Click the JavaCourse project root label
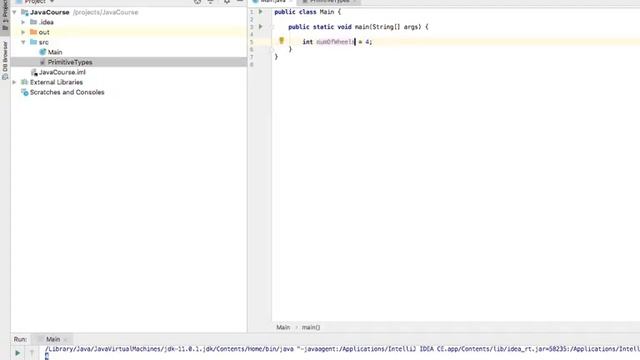 [x=49, y=12]
